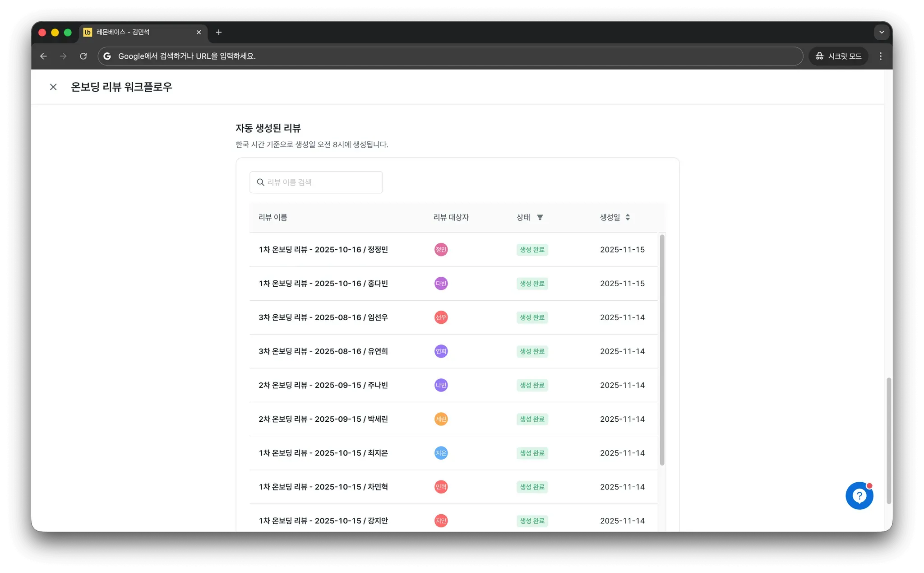Click the 나빈 avatar
Viewport: 924px width, 573px height.
pyautogui.click(x=441, y=385)
